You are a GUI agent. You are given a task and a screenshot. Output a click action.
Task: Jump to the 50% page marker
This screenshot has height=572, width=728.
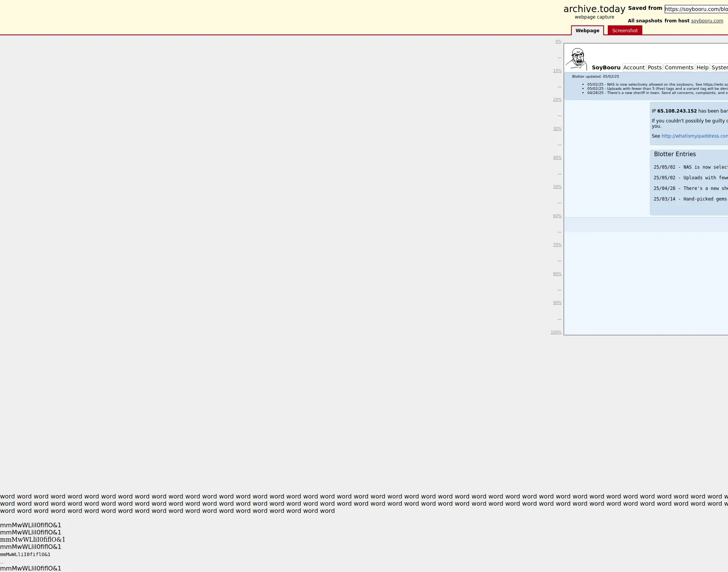click(x=557, y=187)
